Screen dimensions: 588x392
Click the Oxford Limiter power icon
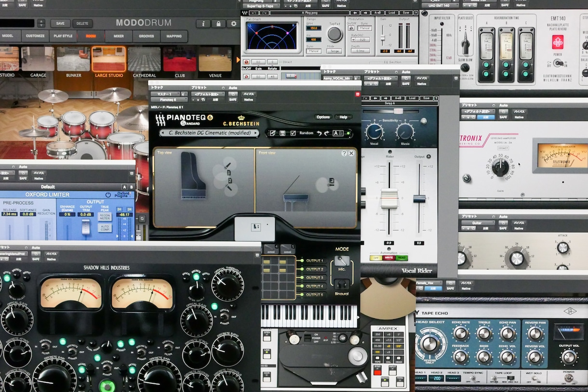tap(108, 195)
